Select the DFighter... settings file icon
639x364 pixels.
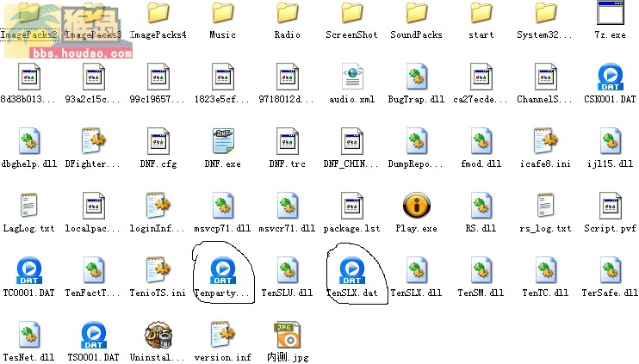tap(93, 141)
